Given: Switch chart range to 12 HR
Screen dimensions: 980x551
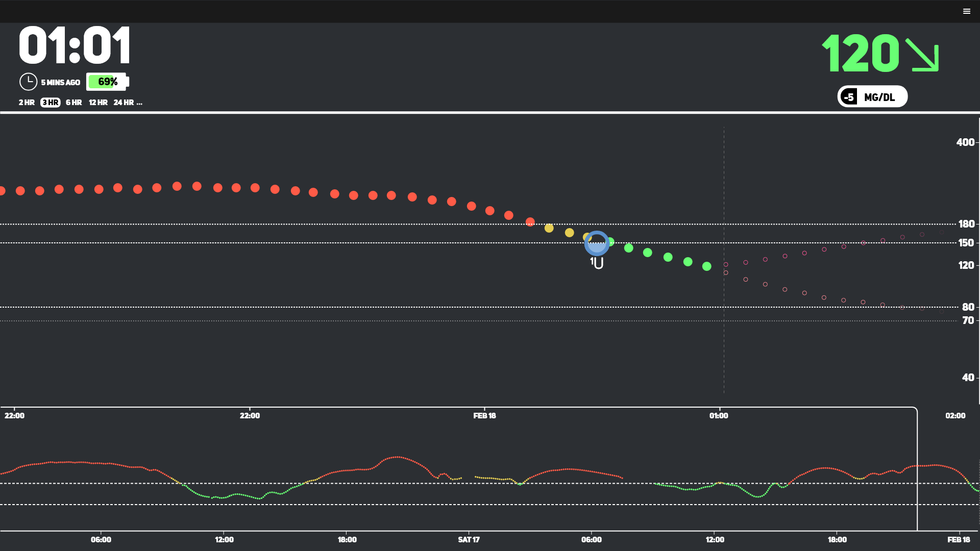Looking at the screenshot, I should point(98,103).
